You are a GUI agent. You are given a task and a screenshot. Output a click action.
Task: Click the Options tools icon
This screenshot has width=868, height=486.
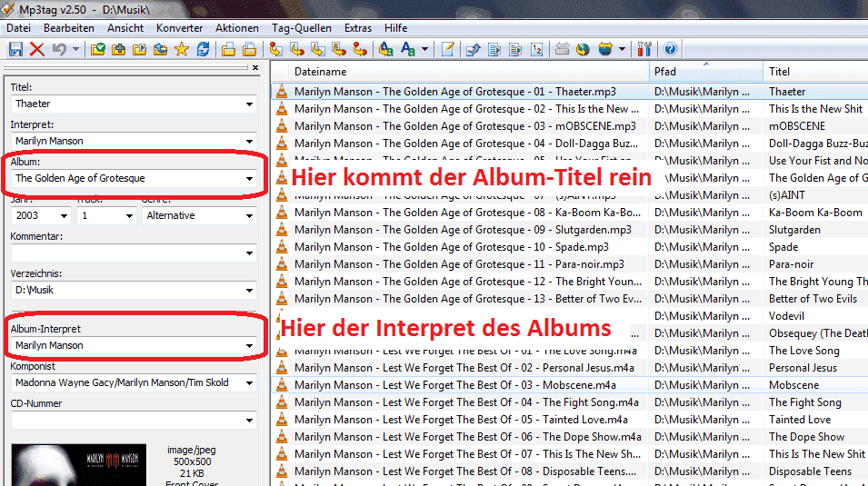(x=644, y=49)
